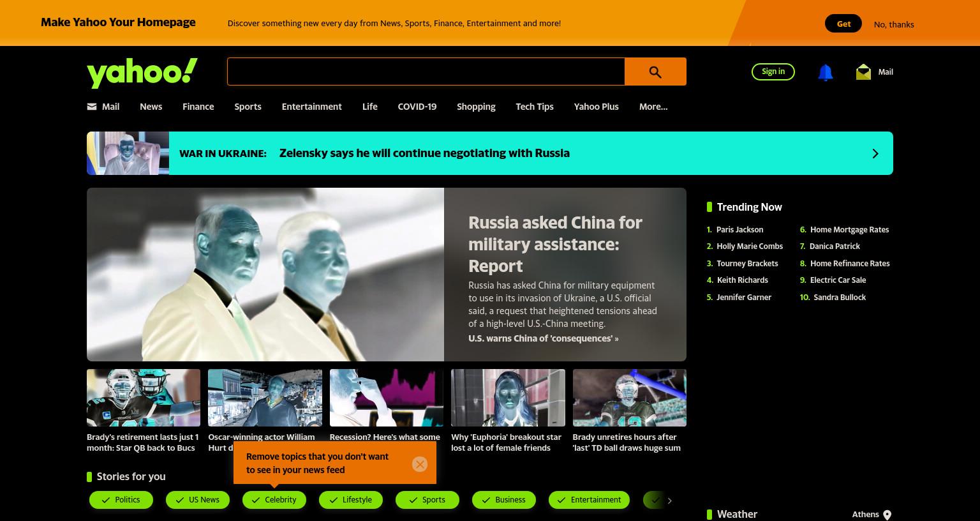Viewport: 980px width, 521px height.
Task: Open the More... navigation menu
Action: click(x=653, y=107)
